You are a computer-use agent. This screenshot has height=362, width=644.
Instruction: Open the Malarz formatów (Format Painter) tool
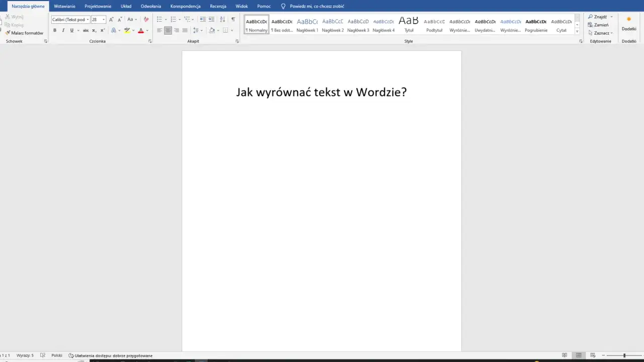pyautogui.click(x=24, y=33)
